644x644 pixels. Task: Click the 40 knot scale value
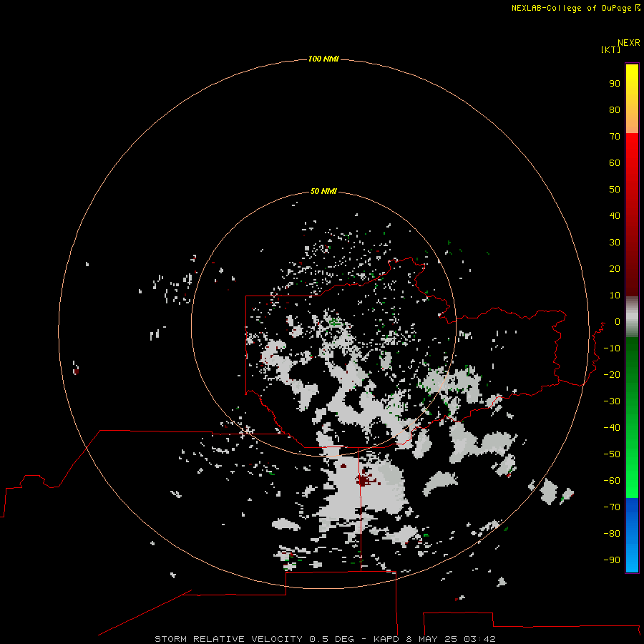click(615, 215)
